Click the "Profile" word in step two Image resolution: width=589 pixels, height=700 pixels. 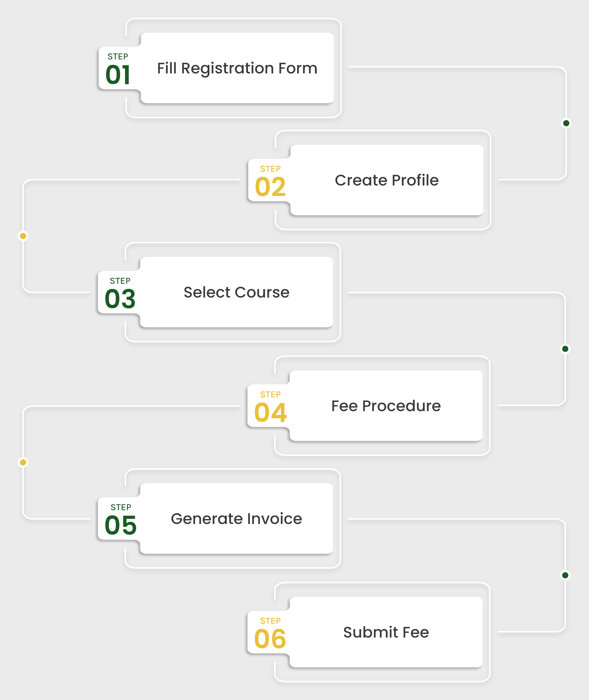coord(415,180)
